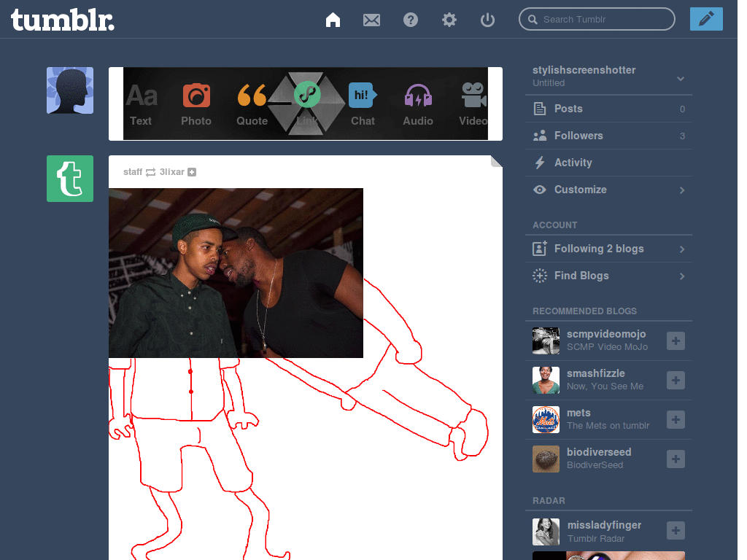Image resolution: width=747 pixels, height=560 pixels.
Task: Open the staff blog link in post header
Action: click(x=133, y=172)
